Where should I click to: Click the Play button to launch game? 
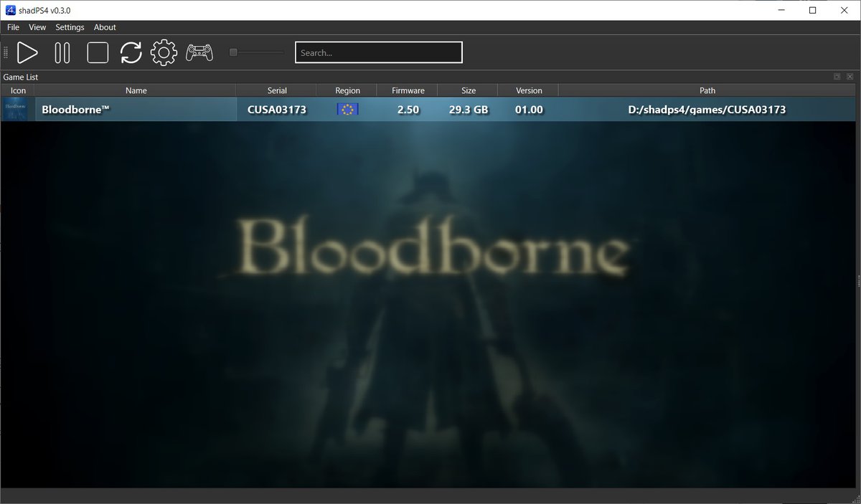tap(27, 52)
